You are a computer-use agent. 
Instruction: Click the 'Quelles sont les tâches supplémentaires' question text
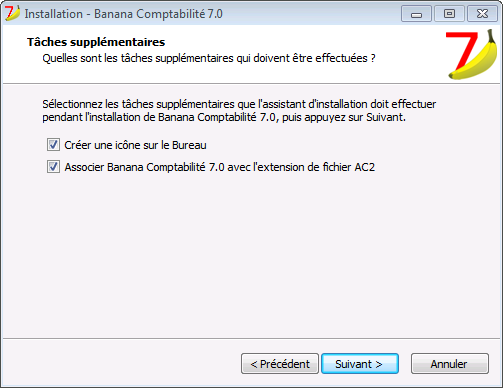click(x=209, y=58)
